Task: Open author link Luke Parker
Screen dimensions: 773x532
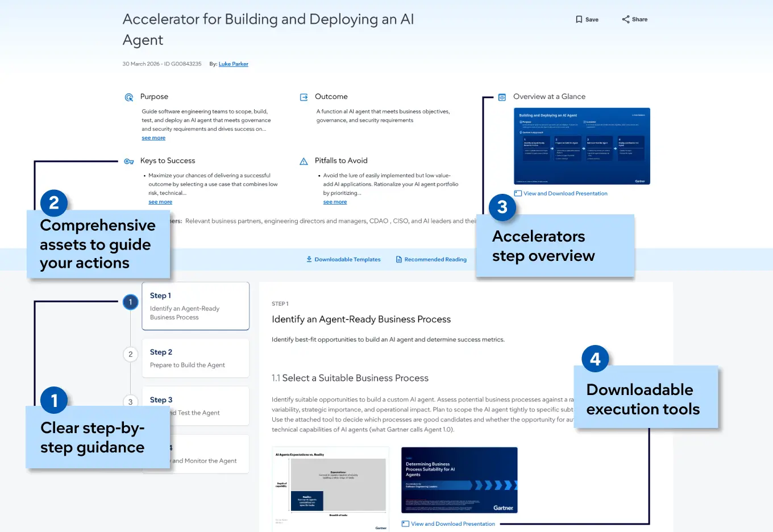Action: 233,64
